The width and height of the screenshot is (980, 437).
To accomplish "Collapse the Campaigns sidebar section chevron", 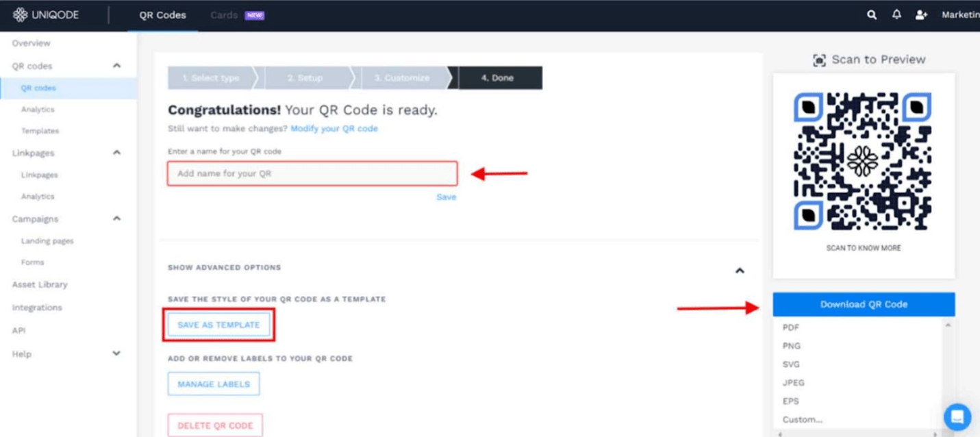I will 116,218.
